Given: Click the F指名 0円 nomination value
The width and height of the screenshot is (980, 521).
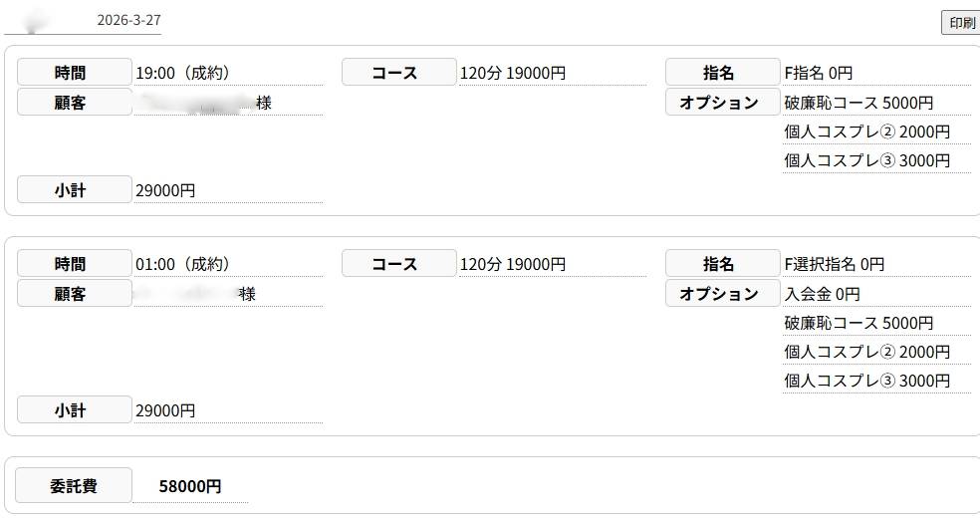Looking at the screenshot, I should [819, 73].
